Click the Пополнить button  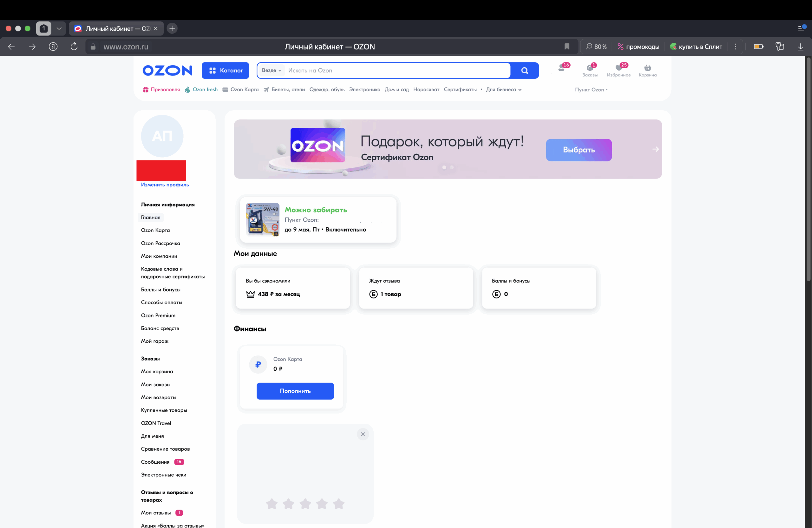295,391
